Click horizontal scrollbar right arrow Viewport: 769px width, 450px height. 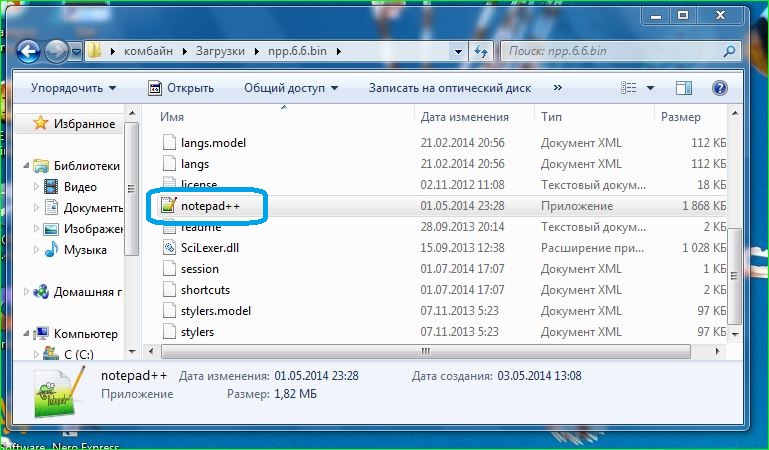pyautogui.click(x=718, y=351)
